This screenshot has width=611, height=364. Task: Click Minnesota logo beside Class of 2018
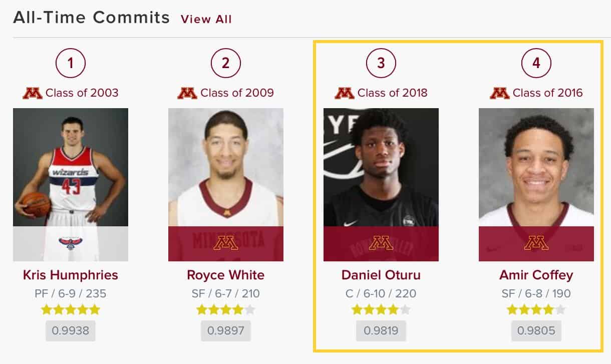click(344, 93)
